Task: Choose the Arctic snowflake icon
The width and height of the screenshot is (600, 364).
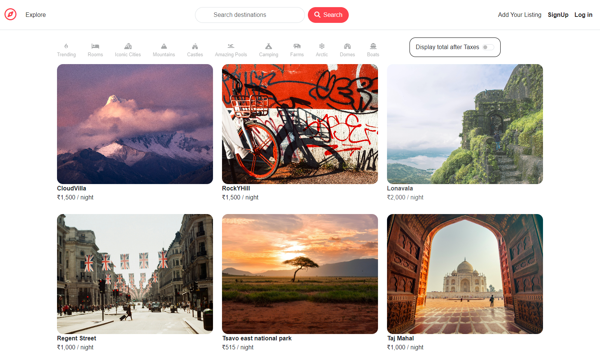Action: coord(322,46)
